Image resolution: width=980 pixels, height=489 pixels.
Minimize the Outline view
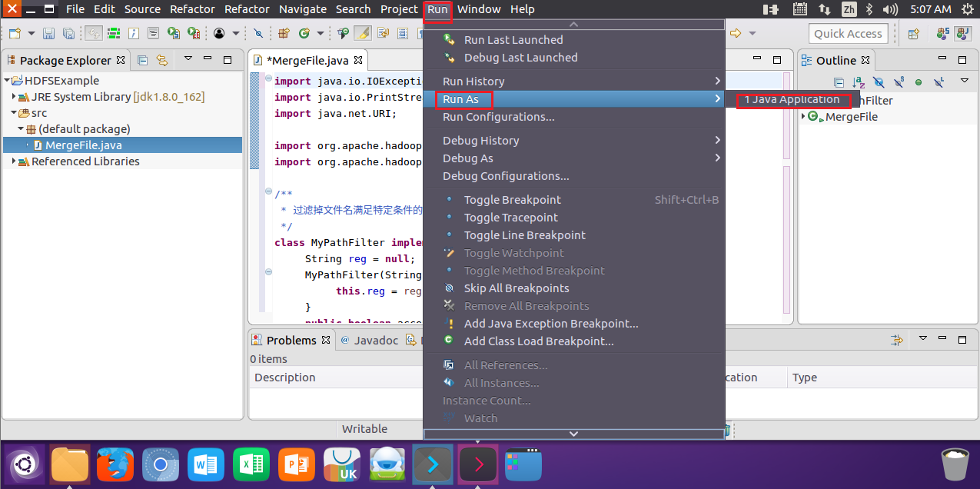pyautogui.click(x=942, y=58)
